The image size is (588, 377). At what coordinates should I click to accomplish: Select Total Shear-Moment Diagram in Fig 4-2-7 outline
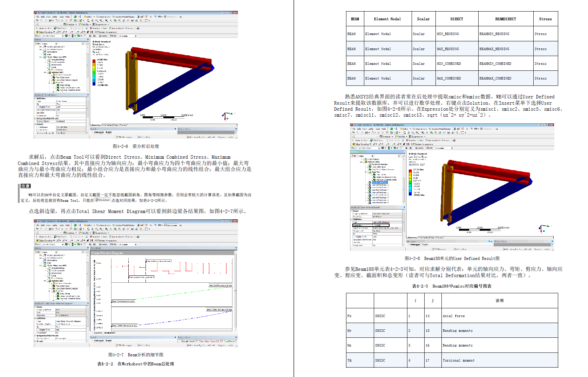pyautogui.click(x=67, y=289)
